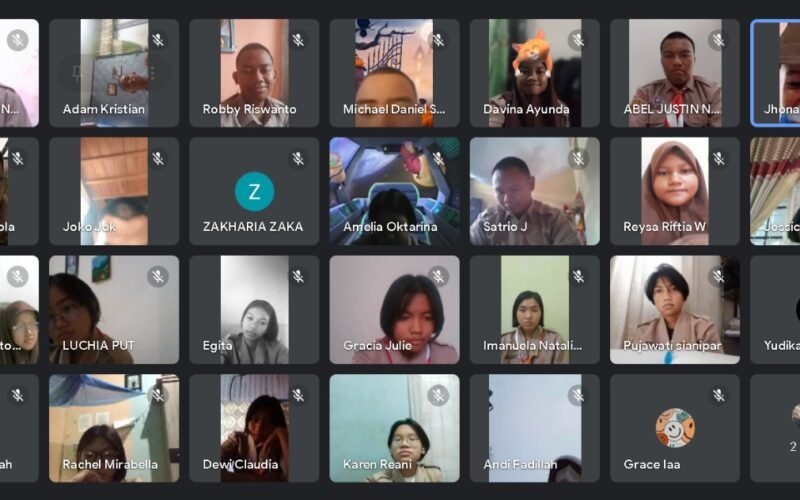Click muted mic icon on Robby Riswanto tile
800x500 pixels.
coord(298,40)
